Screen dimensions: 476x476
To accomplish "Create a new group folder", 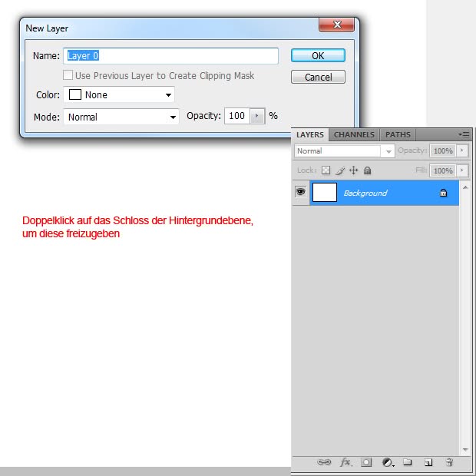I will 408,462.
